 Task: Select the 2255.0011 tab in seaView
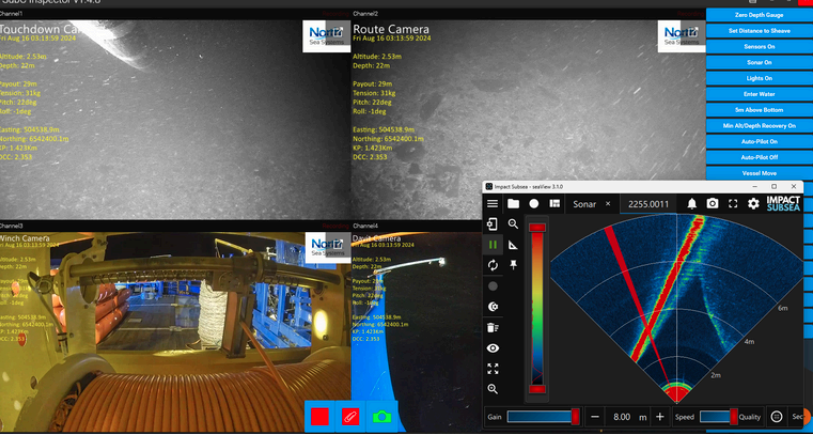click(648, 204)
